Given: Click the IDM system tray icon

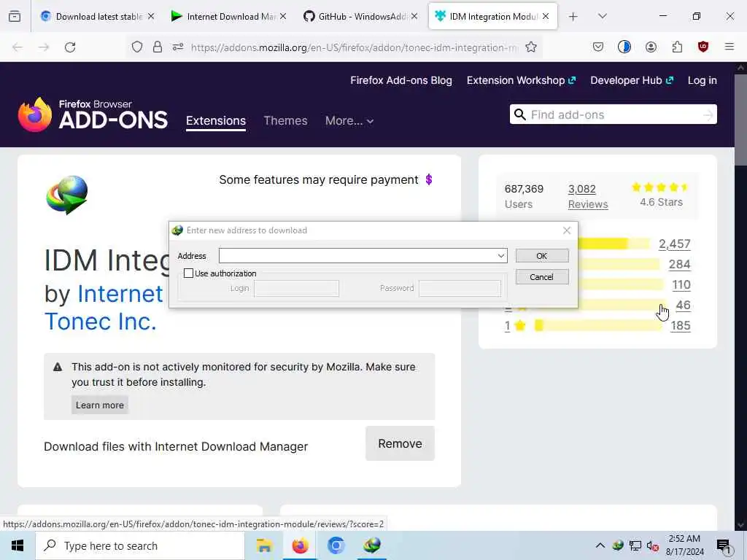Looking at the screenshot, I should [x=618, y=545].
